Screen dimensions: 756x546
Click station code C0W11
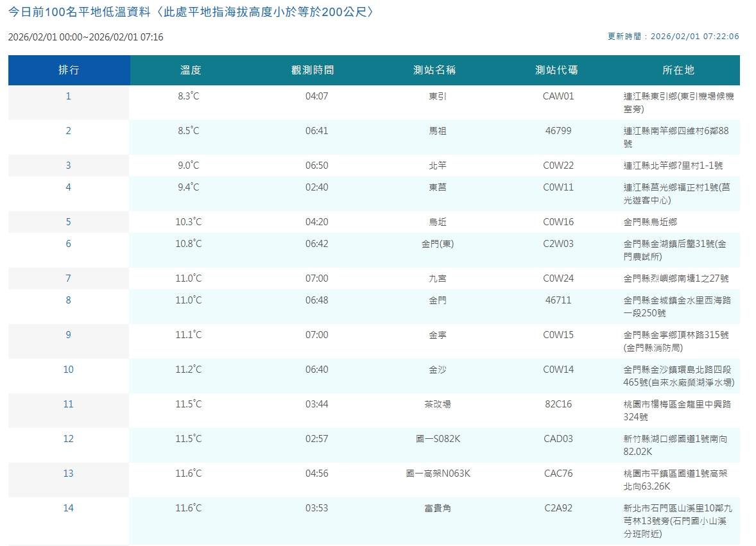coord(558,187)
